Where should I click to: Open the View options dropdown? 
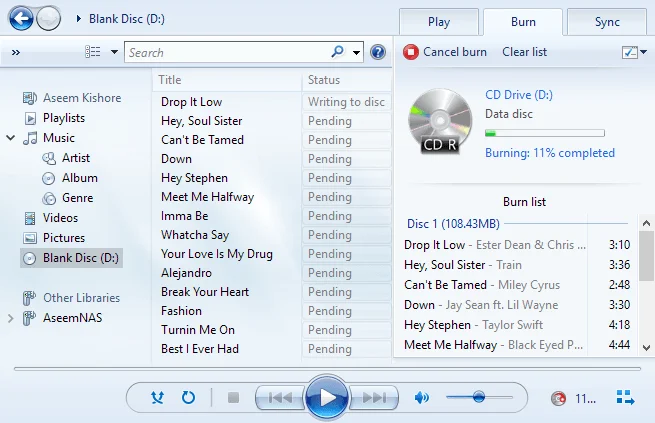101,52
